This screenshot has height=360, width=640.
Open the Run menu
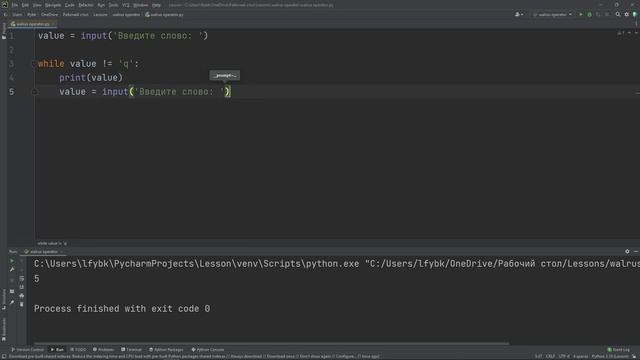click(101, 5)
